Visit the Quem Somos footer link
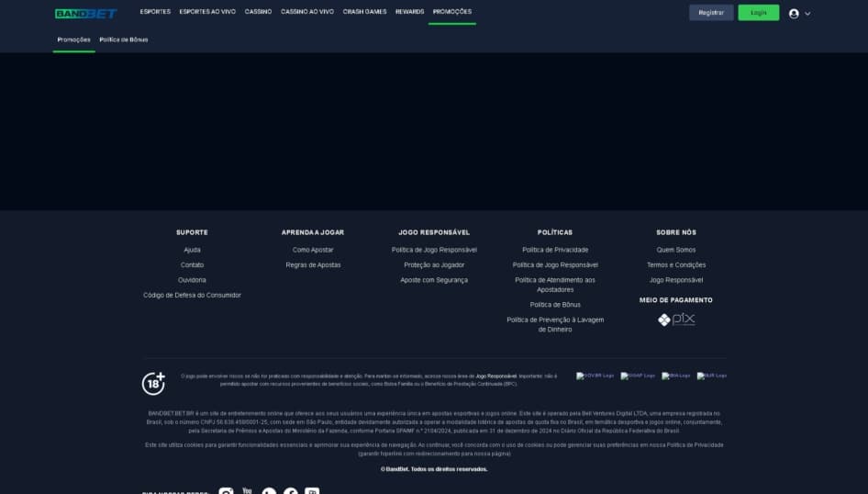The image size is (868, 494). [676, 250]
